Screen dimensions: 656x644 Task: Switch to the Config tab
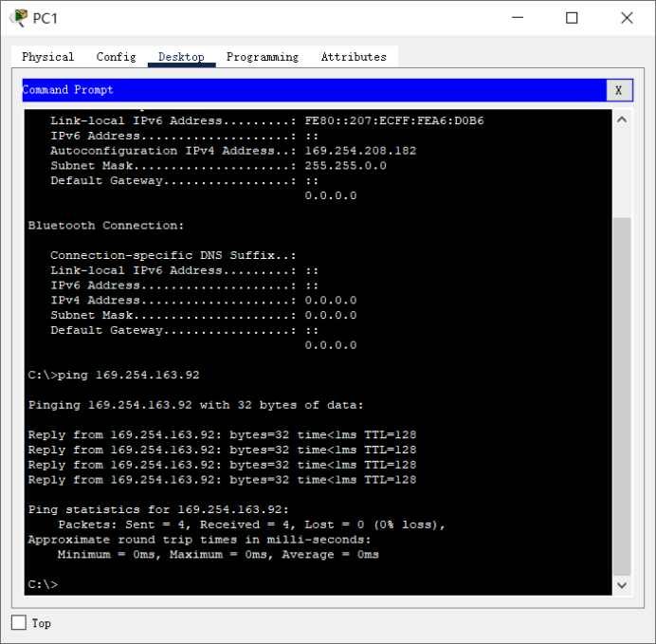116,57
